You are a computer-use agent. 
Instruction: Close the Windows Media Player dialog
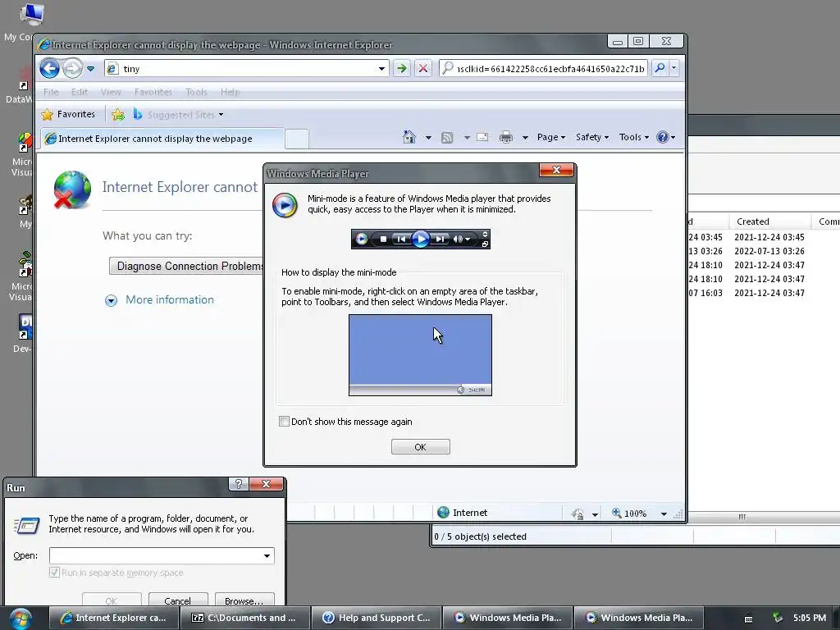click(556, 170)
